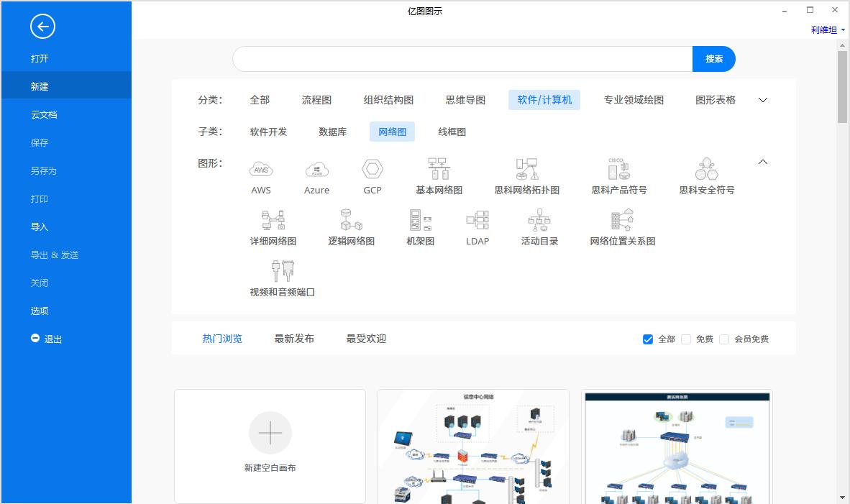
Task: Select the 基本网络图 template icon
Action: (x=439, y=168)
